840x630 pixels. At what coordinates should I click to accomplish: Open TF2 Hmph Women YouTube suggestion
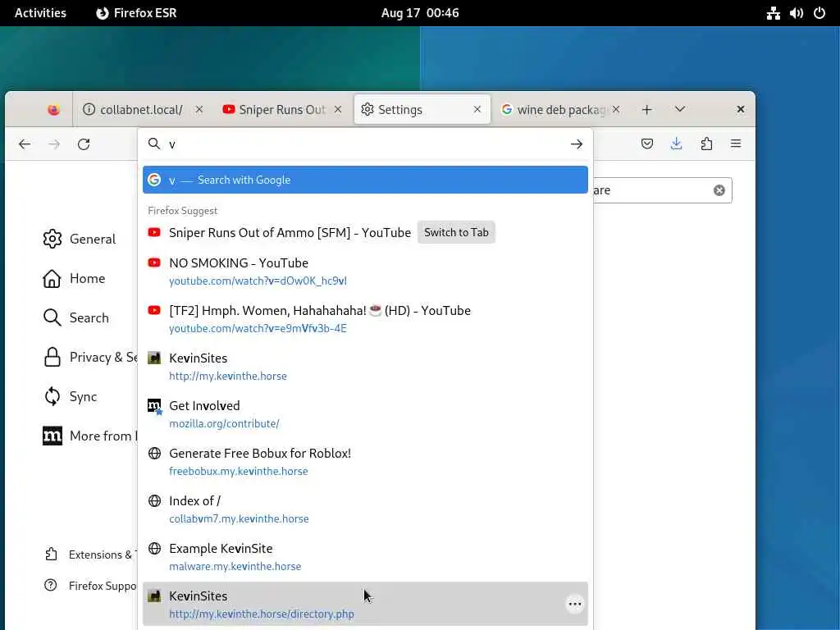coord(365,319)
